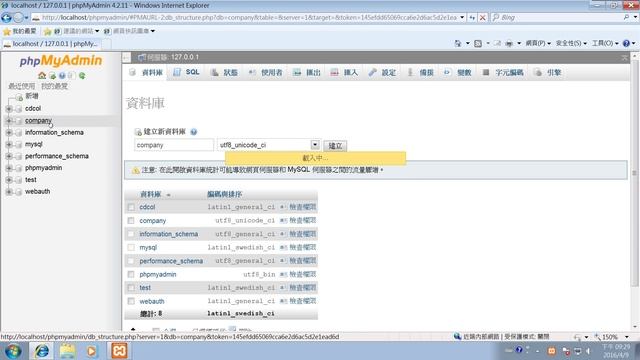Open the Windows Start orb
This screenshot has width=640, height=360.
[x=13, y=351]
